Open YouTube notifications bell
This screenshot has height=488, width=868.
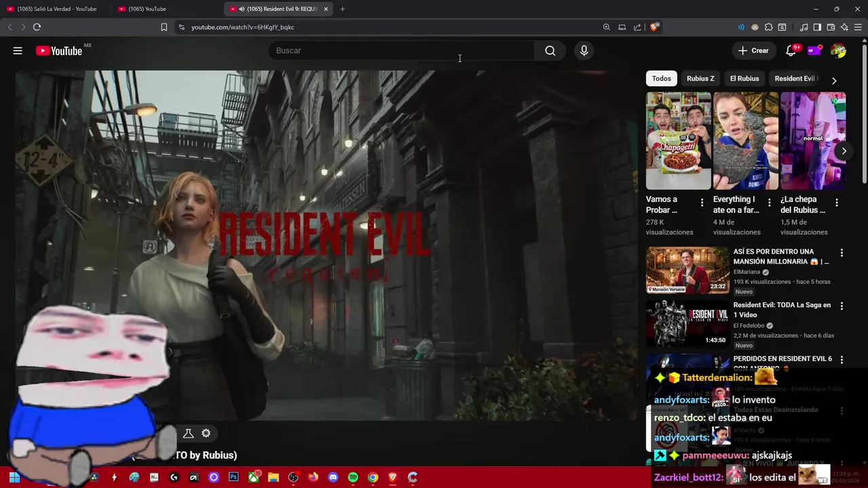point(791,51)
